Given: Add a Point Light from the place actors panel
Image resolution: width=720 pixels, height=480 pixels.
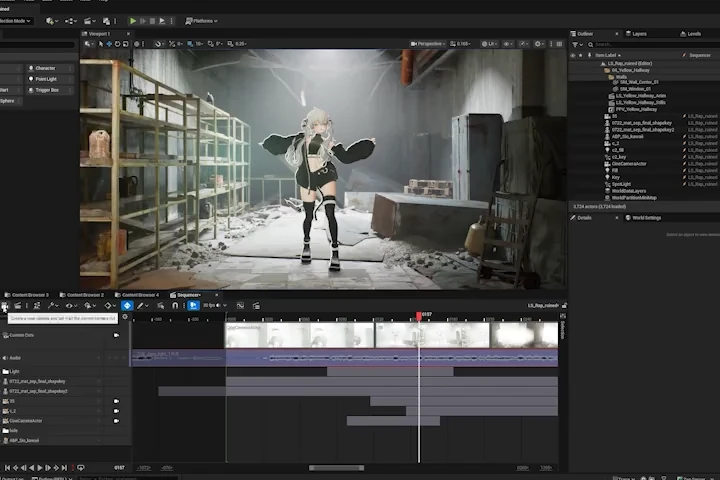Looking at the screenshot, I should click(x=49, y=79).
